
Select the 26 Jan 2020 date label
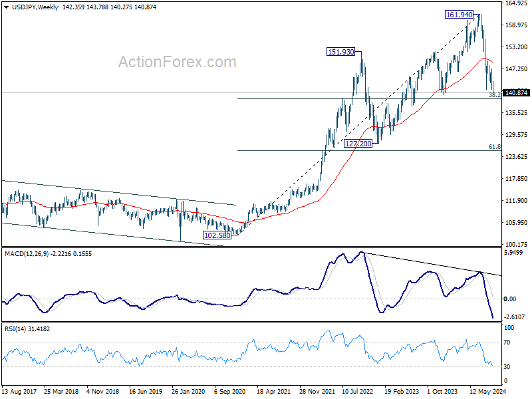188,391
